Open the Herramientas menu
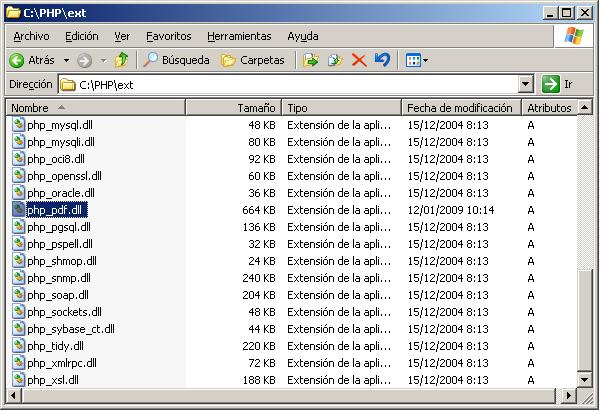This screenshot has height=410, width=599. 239,36
